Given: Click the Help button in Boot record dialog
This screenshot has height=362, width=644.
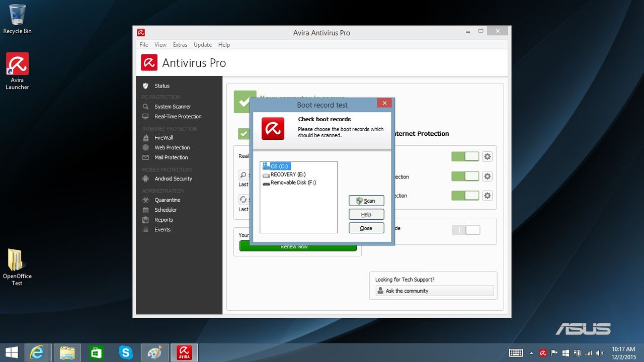Looking at the screenshot, I should pos(366,214).
